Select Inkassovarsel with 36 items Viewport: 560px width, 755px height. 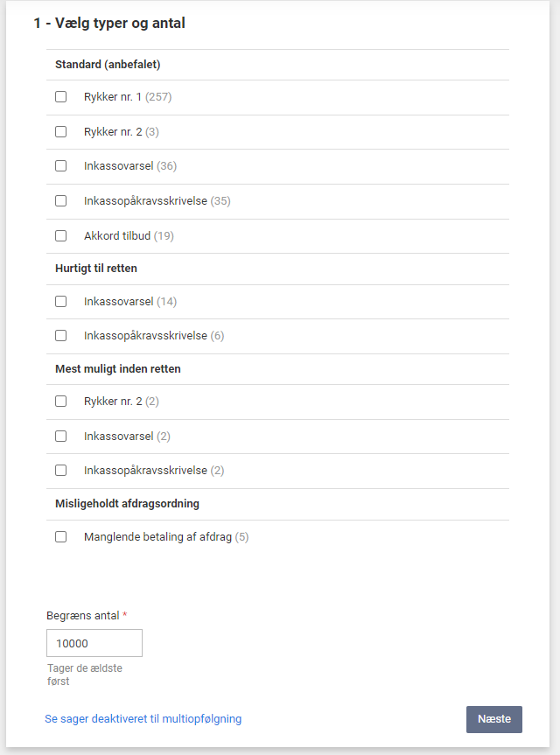(x=60, y=166)
